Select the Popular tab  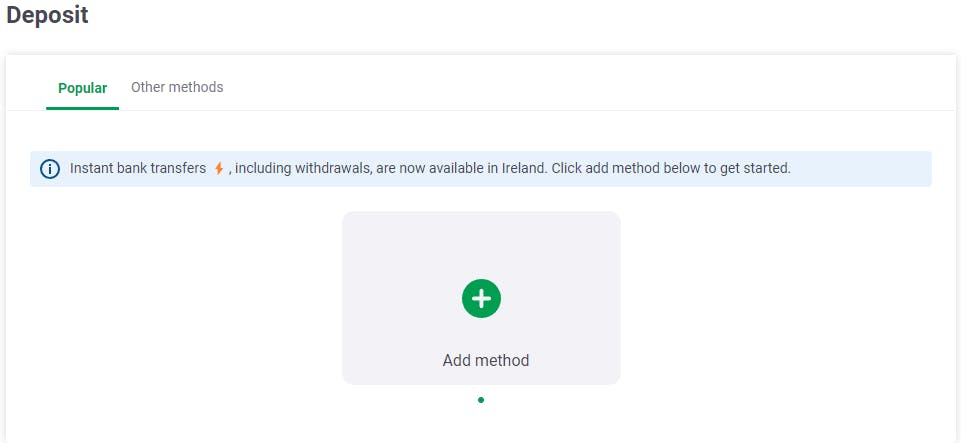coord(83,88)
